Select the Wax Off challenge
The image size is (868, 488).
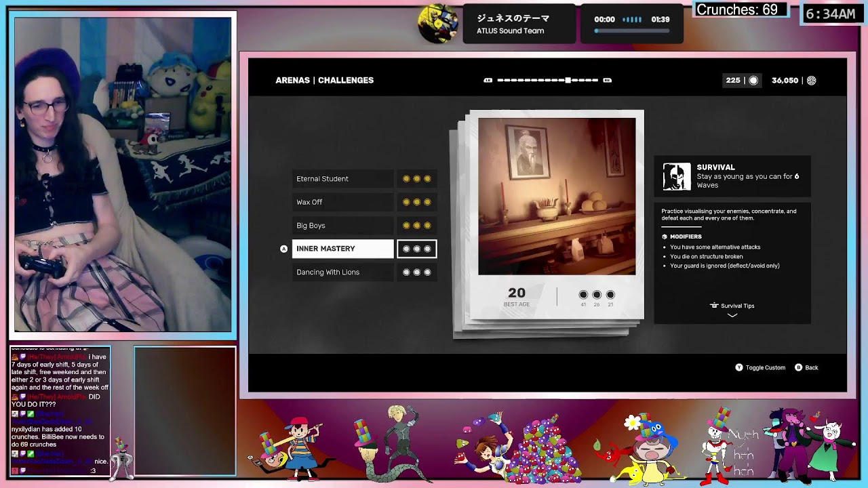[x=342, y=202]
